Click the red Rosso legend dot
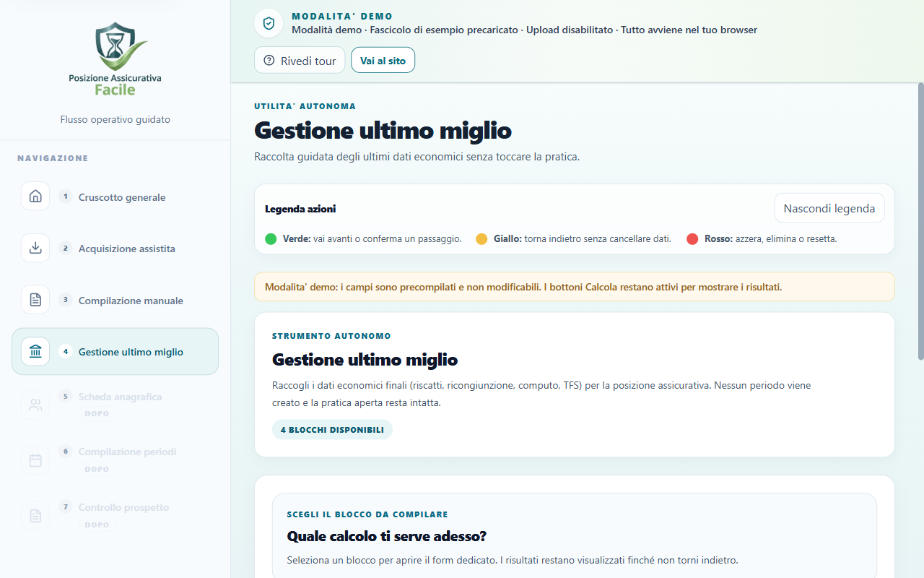This screenshot has height=578, width=924. tap(692, 238)
